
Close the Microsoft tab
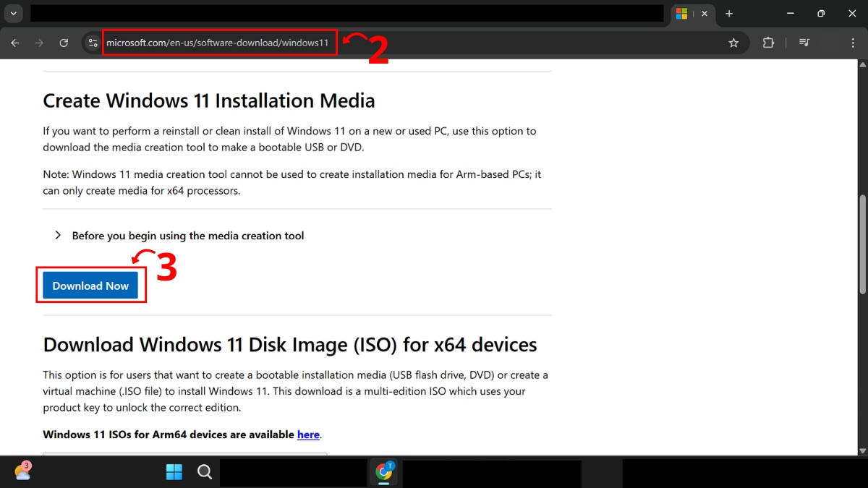pyautogui.click(x=705, y=14)
